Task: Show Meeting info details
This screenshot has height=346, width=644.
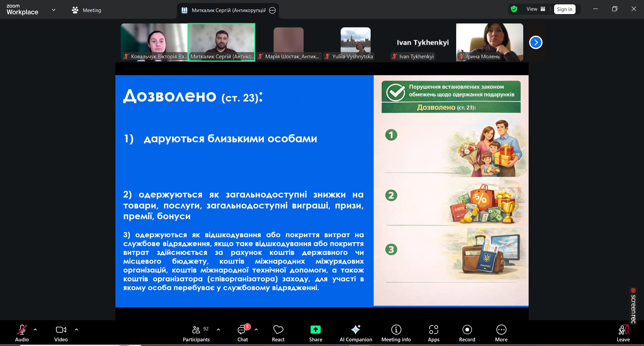Action: coord(396,333)
